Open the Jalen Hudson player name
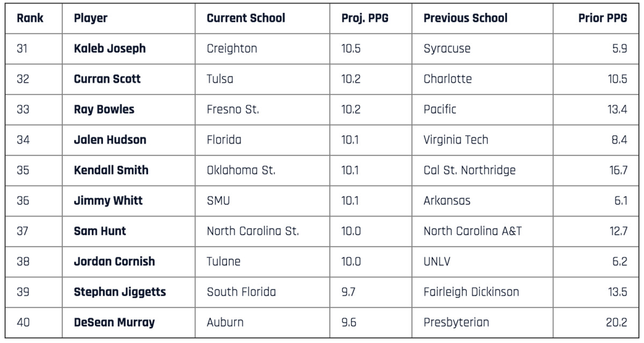644x343 pixels. coord(110,140)
